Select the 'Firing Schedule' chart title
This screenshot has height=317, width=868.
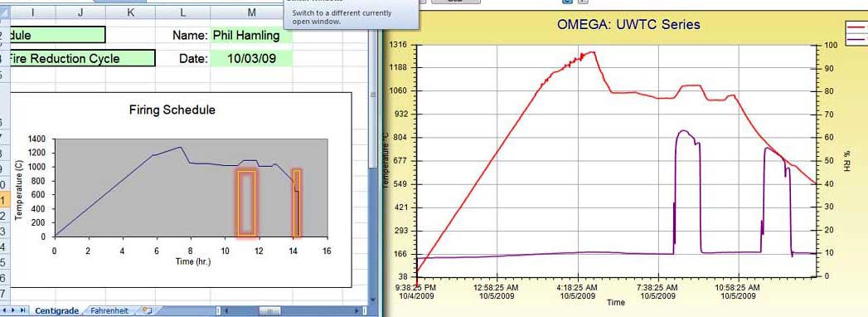[172, 110]
